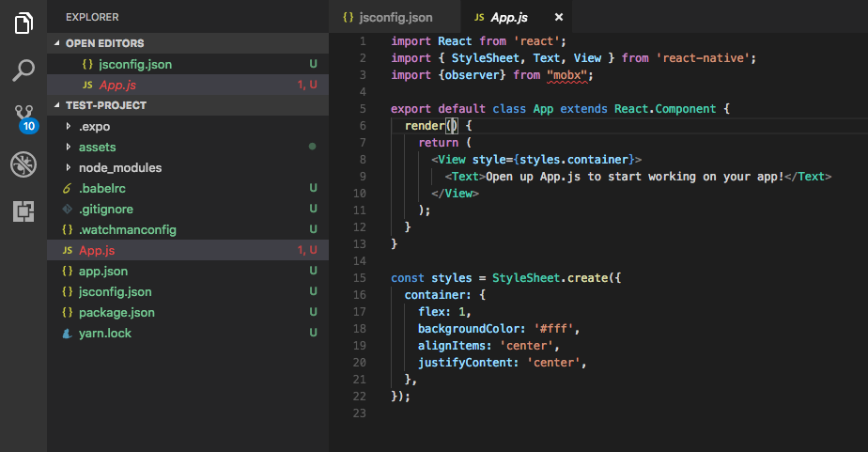This screenshot has height=452, width=868.
Task: Open the Search view icon
Action: click(23, 70)
